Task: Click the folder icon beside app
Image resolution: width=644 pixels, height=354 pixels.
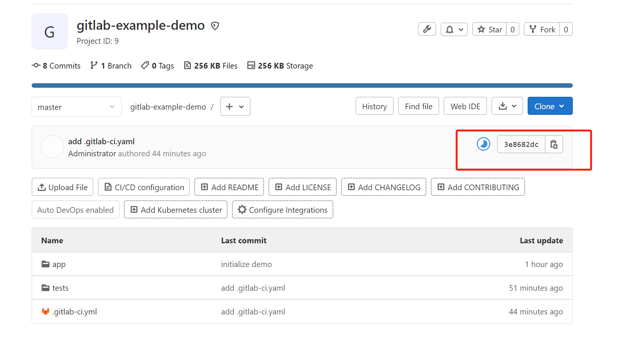Action: [x=46, y=264]
